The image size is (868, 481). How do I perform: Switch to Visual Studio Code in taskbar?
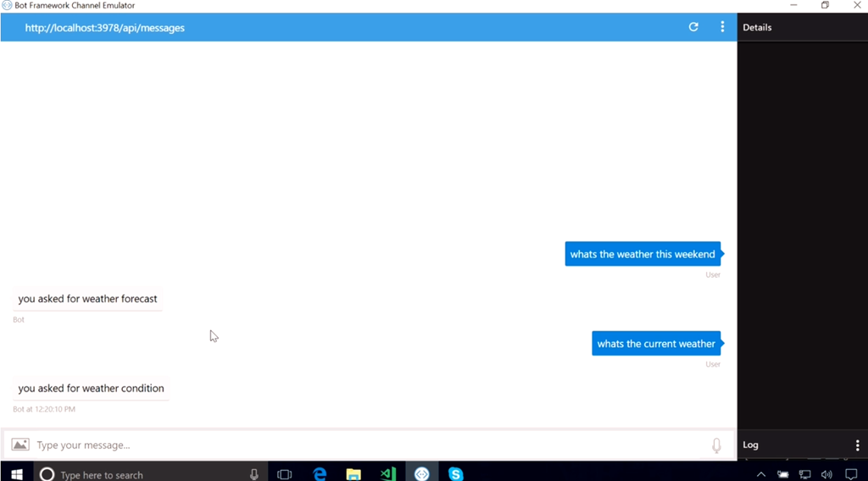388,474
